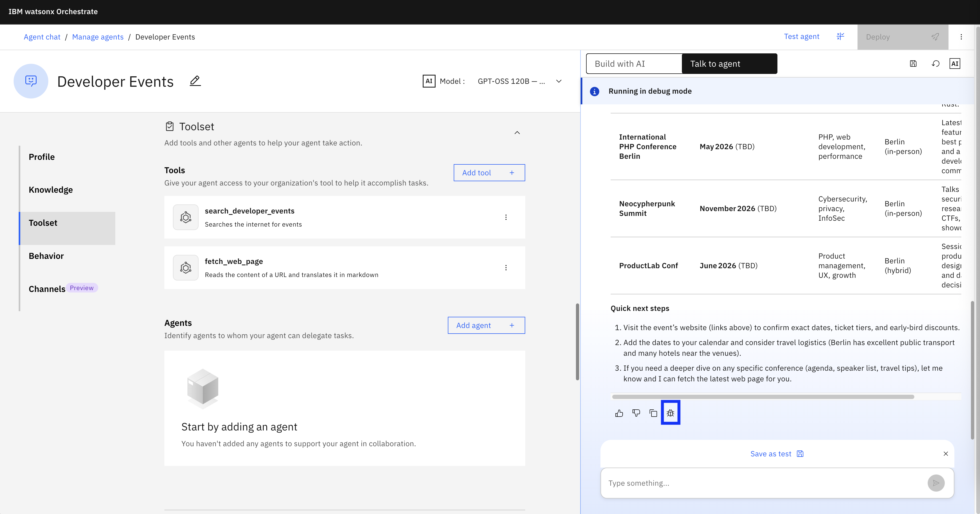
Task: Click the Cybersecurity, privacy, InfoSec topic cell
Action: point(842,208)
